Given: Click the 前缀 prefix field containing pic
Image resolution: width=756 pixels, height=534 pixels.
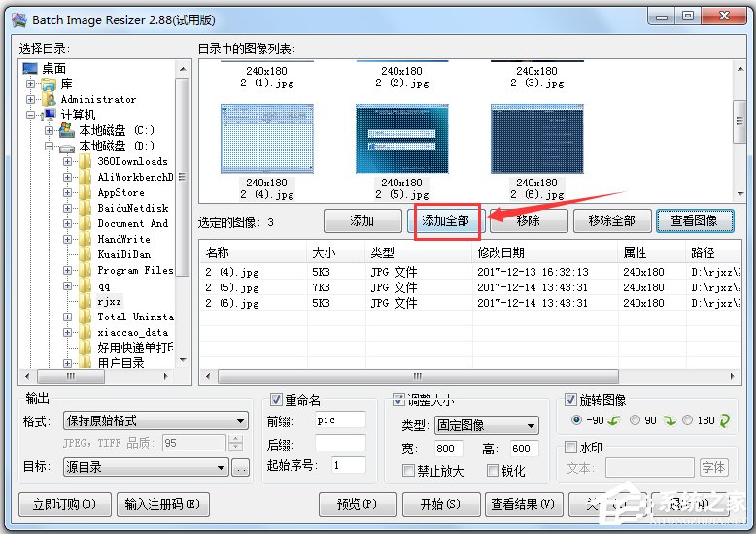Looking at the screenshot, I should tap(340, 419).
